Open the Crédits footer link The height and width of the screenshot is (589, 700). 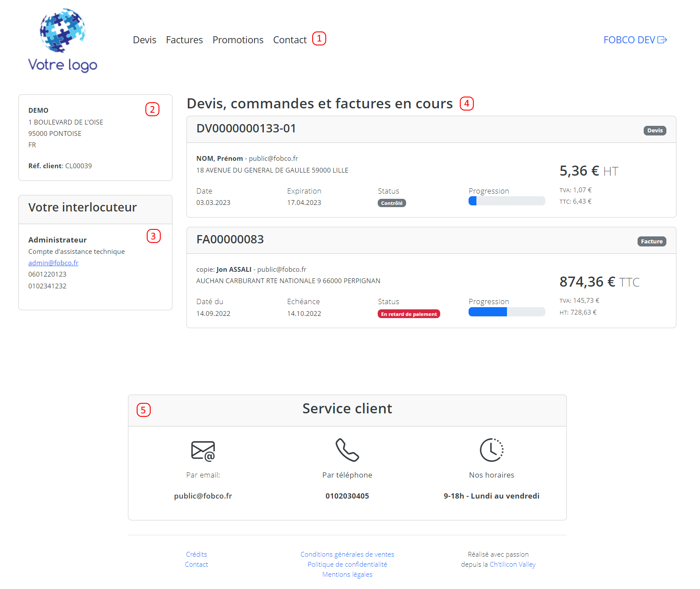click(x=197, y=554)
